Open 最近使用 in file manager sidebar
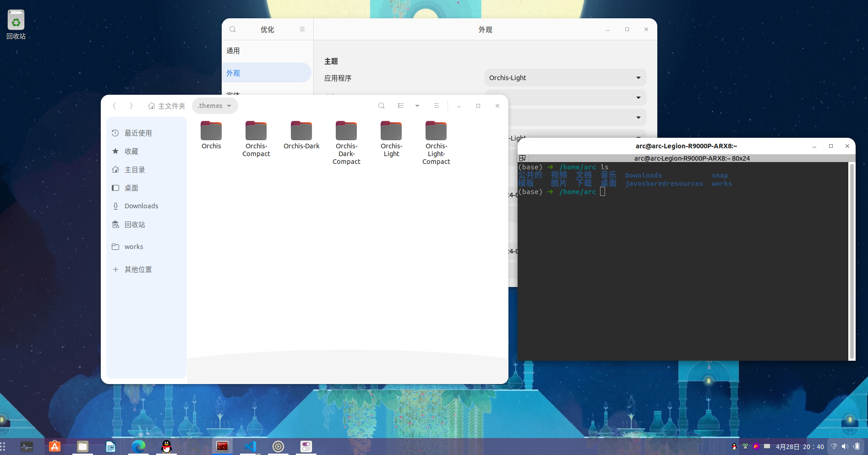This screenshot has height=455, width=868. point(147,133)
